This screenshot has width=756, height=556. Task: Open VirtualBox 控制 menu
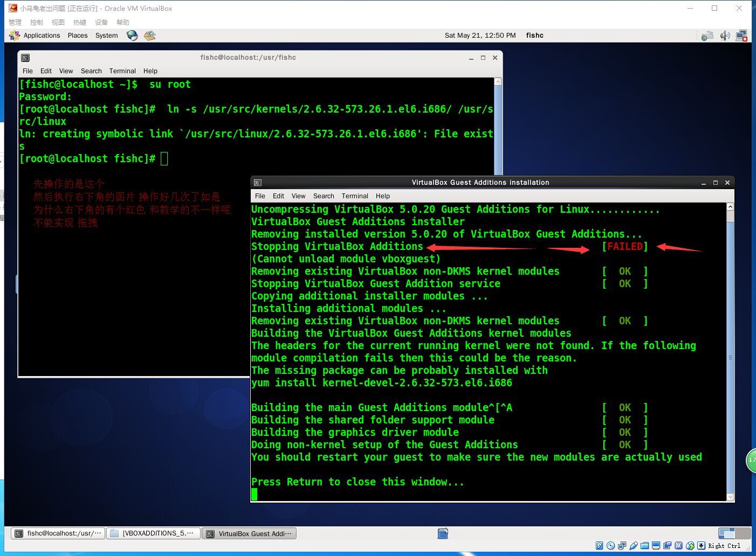coord(37,22)
